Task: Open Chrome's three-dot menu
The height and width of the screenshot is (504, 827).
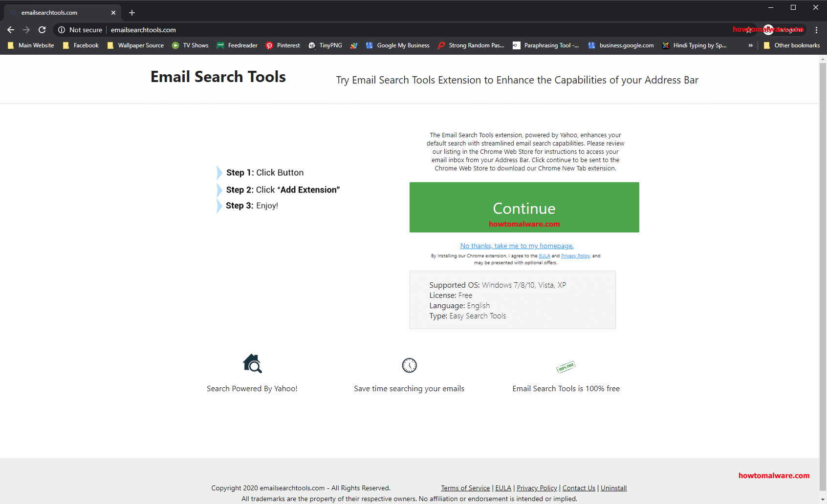Action: [x=816, y=30]
